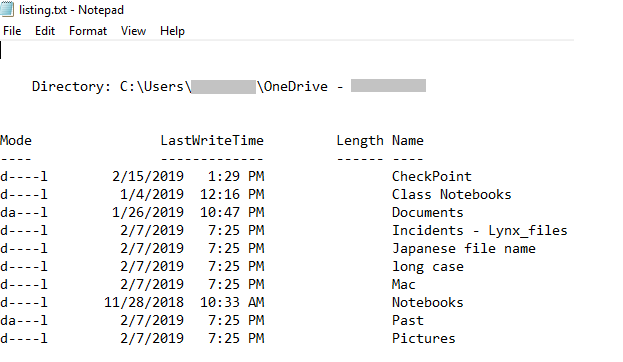This screenshot has height=362, width=623.
Task: Place cursor on CheckPoint folder name
Action: [432, 176]
